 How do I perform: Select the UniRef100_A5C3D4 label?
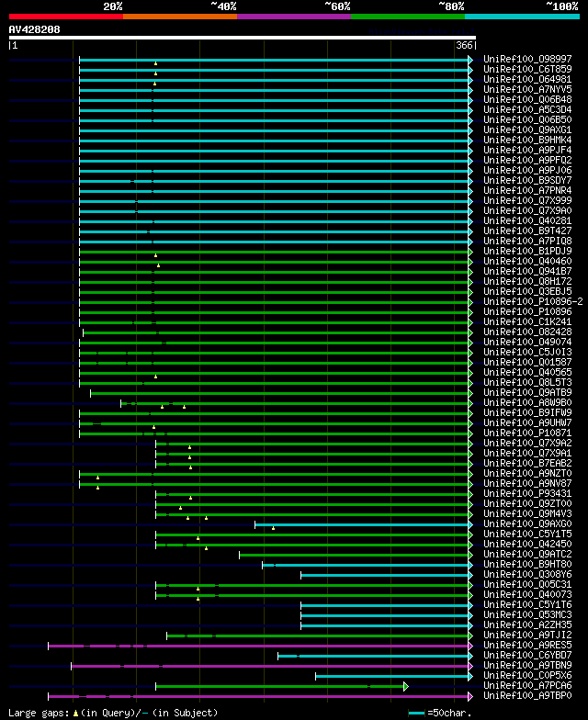click(527, 110)
